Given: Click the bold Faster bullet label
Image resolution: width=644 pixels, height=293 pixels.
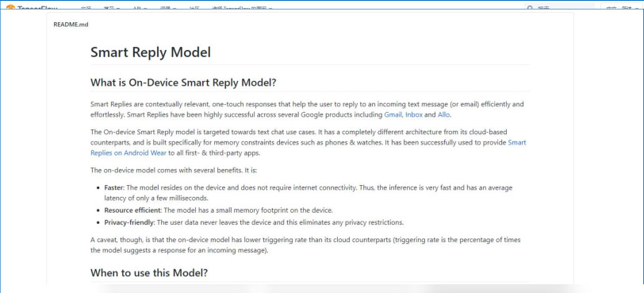Looking at the screenshot, I should tap(113, 187).
